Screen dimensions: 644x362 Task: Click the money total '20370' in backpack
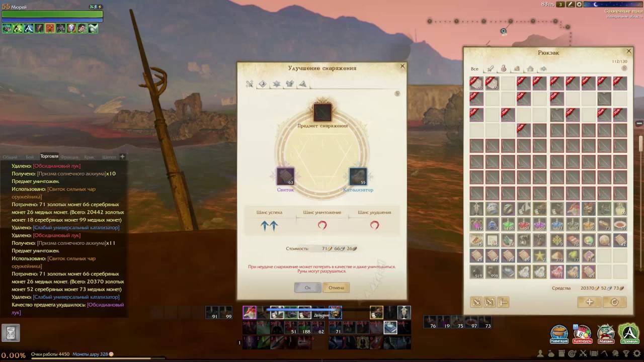[x=587, y=288]
